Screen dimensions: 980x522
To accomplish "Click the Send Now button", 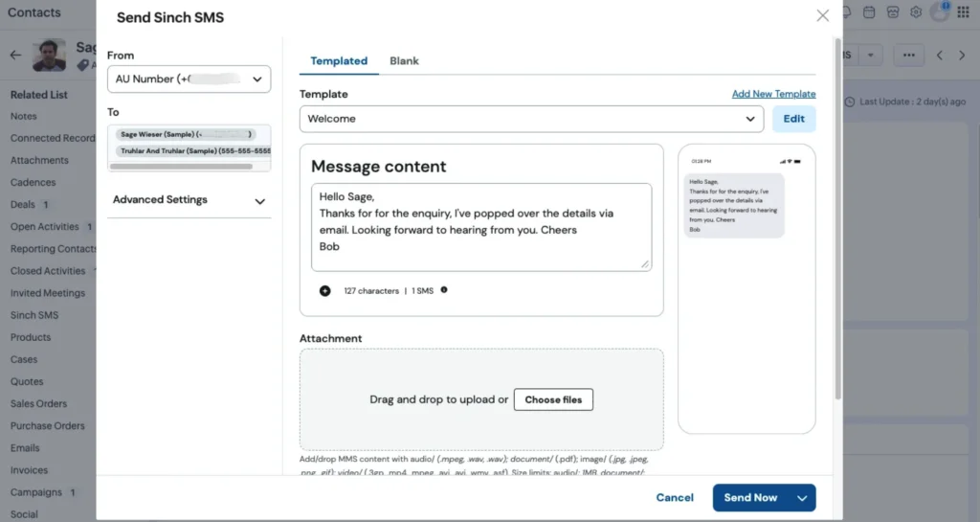I will click(750, 498).
